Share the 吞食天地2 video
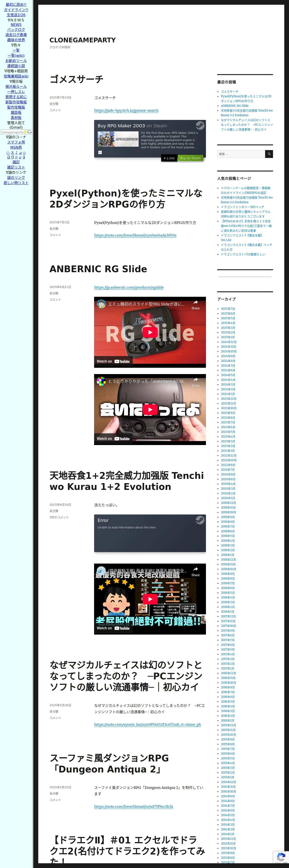 pos(195,572)
